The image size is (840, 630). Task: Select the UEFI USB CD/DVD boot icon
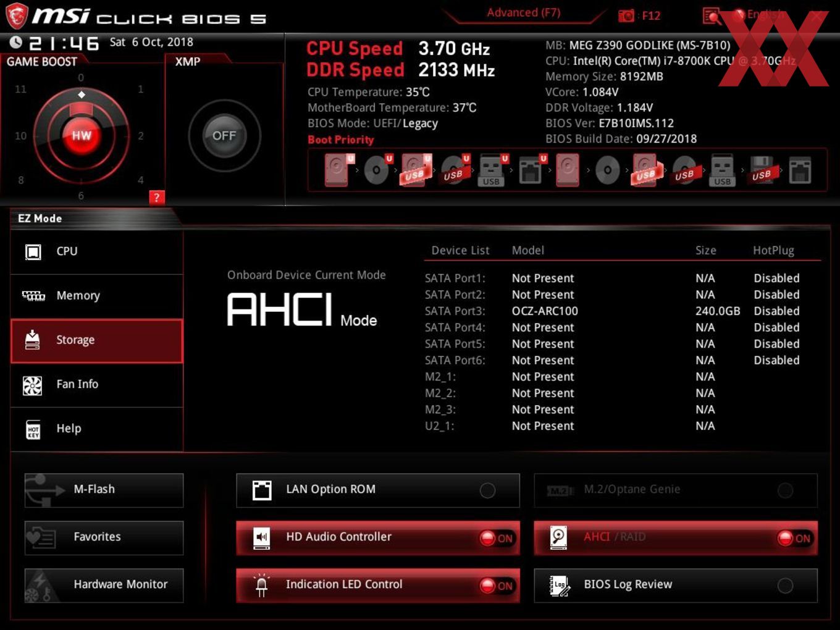(x=454, y=170)
